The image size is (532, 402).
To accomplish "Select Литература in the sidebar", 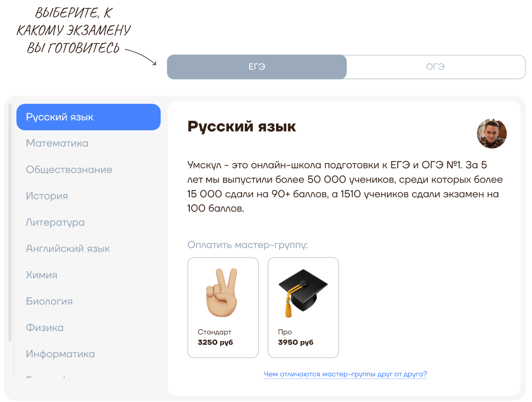I will click(55, 222).
